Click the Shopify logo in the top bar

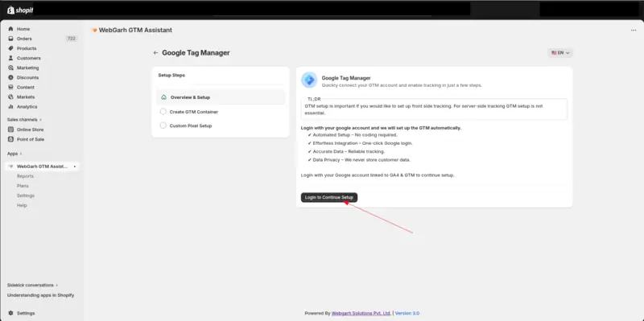(x=20, y=10)
